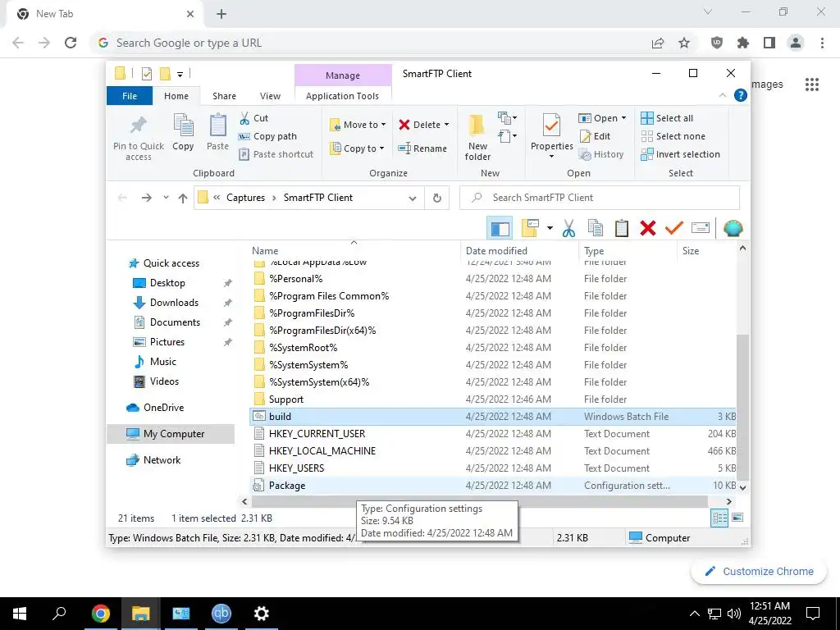Switch to the View ribbon tab

coord(270,96)
